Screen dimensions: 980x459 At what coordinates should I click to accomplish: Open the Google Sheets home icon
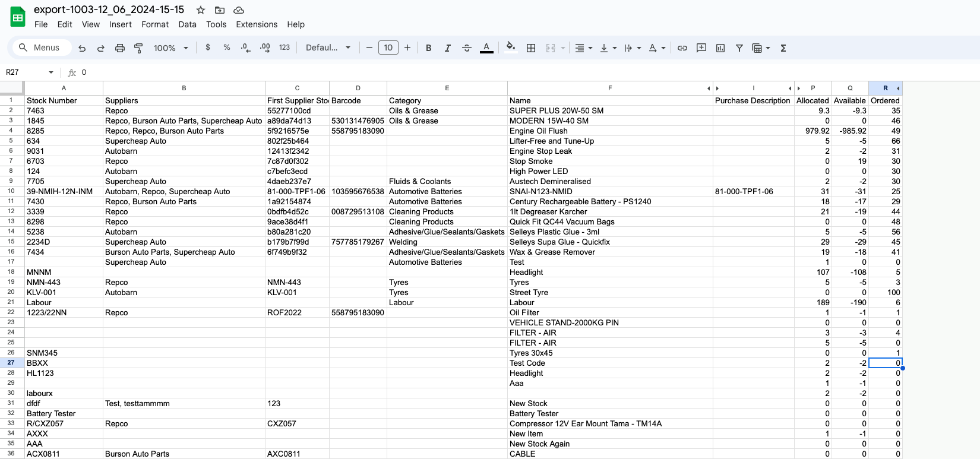coord(18,17)
